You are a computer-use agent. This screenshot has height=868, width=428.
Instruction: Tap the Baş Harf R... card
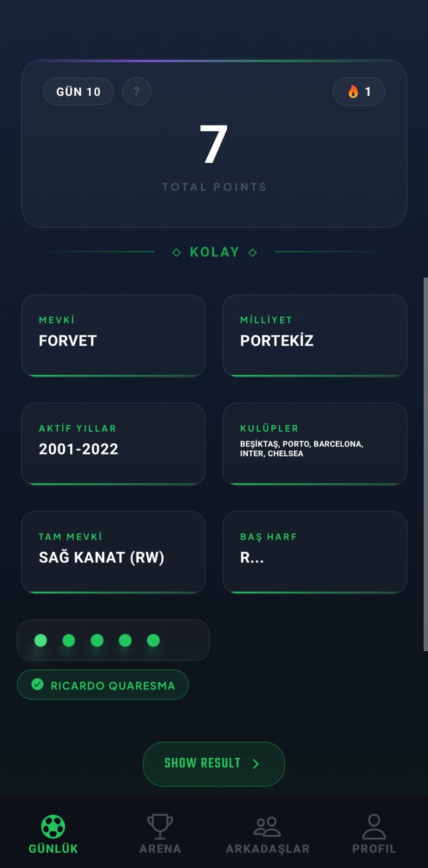[315, 552]
